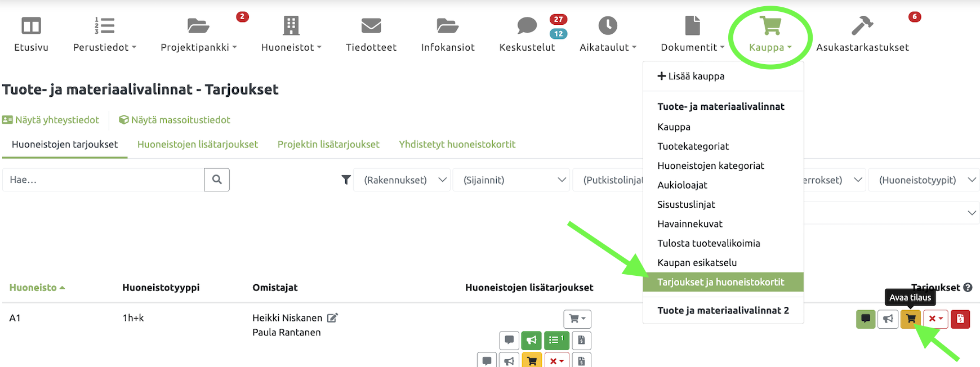Click the 'Hae…' search input field
The width and height of the screenshot is (980, 367).
(103, 180)
